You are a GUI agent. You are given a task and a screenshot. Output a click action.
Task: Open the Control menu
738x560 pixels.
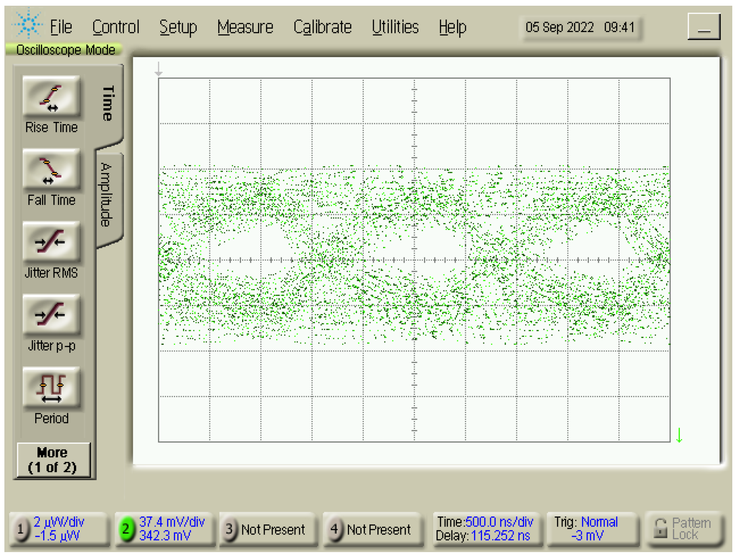click(x=116, y=27)
